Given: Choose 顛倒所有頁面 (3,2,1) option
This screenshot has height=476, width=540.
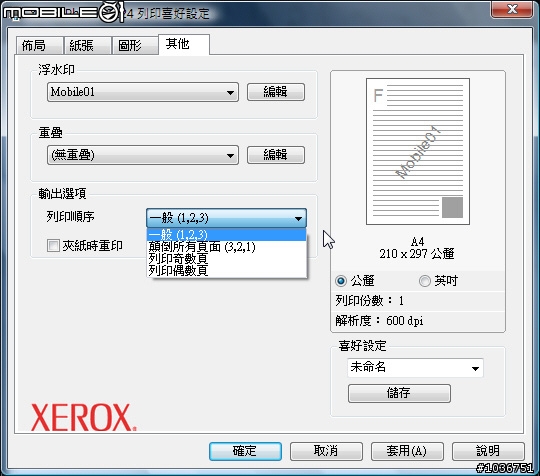Looking at the screenshot, I should tap(226, 247).
